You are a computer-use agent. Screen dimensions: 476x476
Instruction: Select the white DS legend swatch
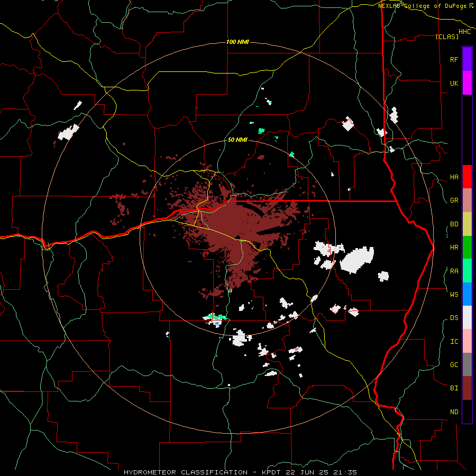tap(467, 317)
